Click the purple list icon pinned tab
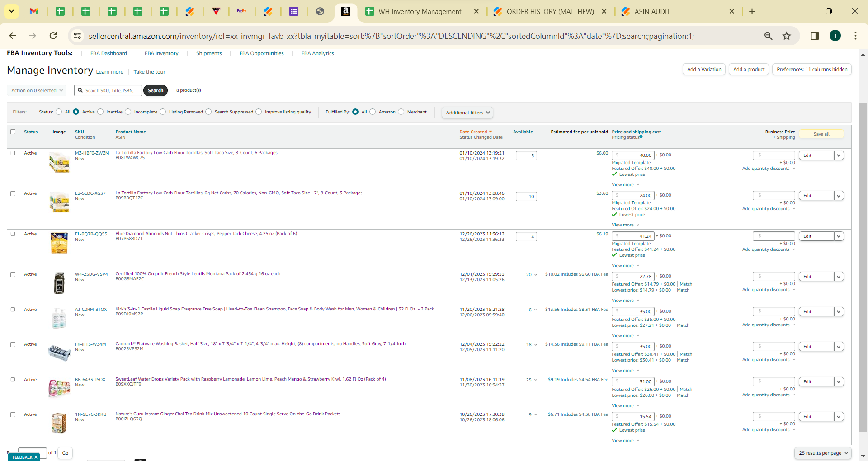Image resolution: width=868 pixels, height=461 pixels. tap(294, 11)
